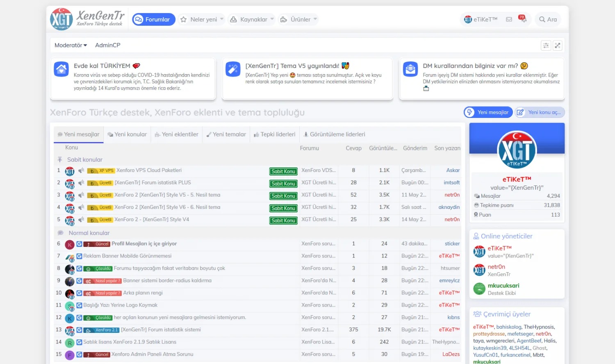
Task: Select the Yeni mesajlar tab
Action: [x=78, y=134]
